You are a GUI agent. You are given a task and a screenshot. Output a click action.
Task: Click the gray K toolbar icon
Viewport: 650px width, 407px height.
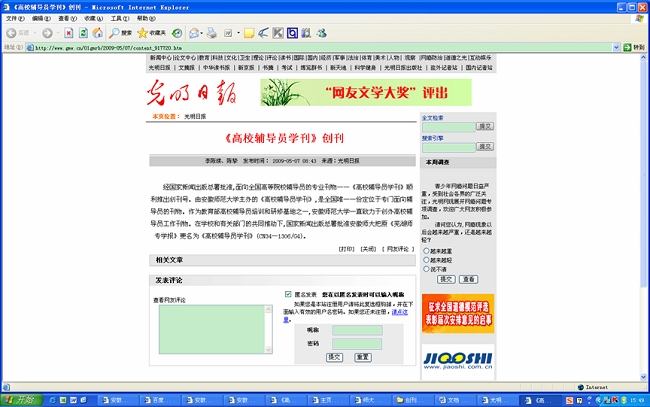pyautogui.click(x=278, y=33)
